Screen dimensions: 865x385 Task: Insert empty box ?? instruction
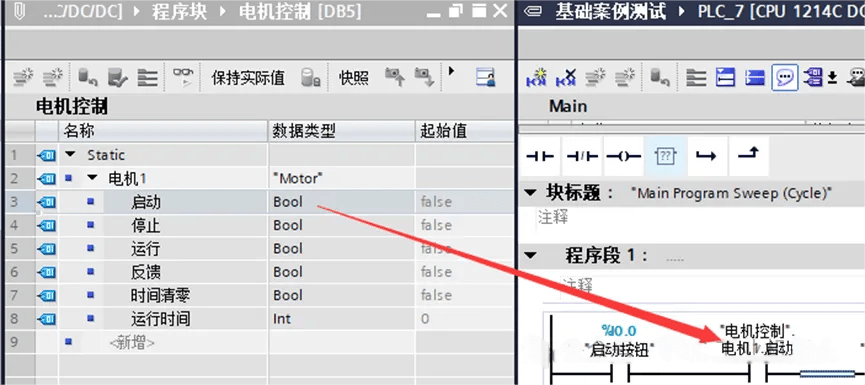[x=665, y=157]
